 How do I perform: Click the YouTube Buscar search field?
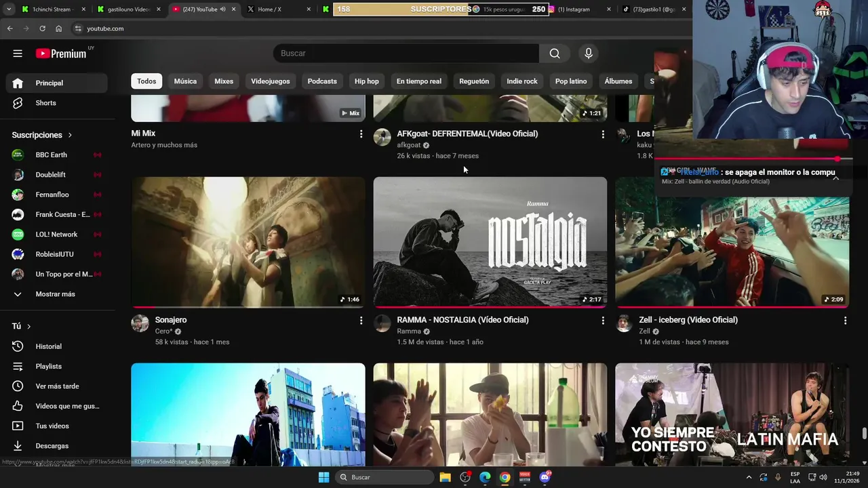click(x=406, y=54)
